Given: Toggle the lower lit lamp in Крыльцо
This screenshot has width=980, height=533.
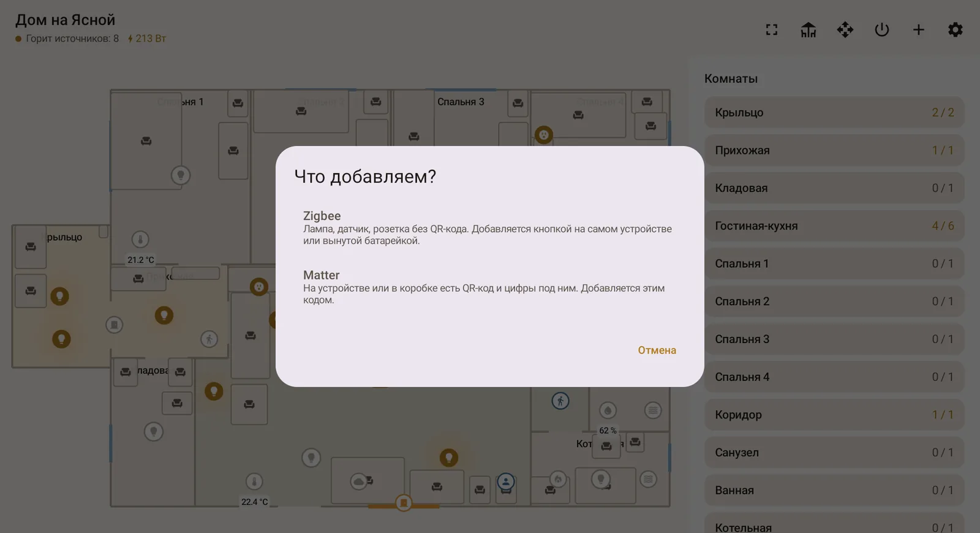Looking at the screenshot, I should [61, 339].
